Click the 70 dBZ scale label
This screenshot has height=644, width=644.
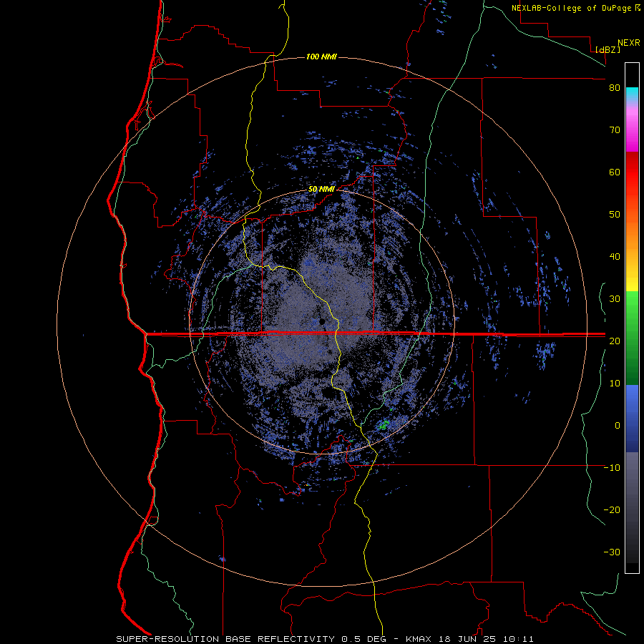tap(615, 130)
